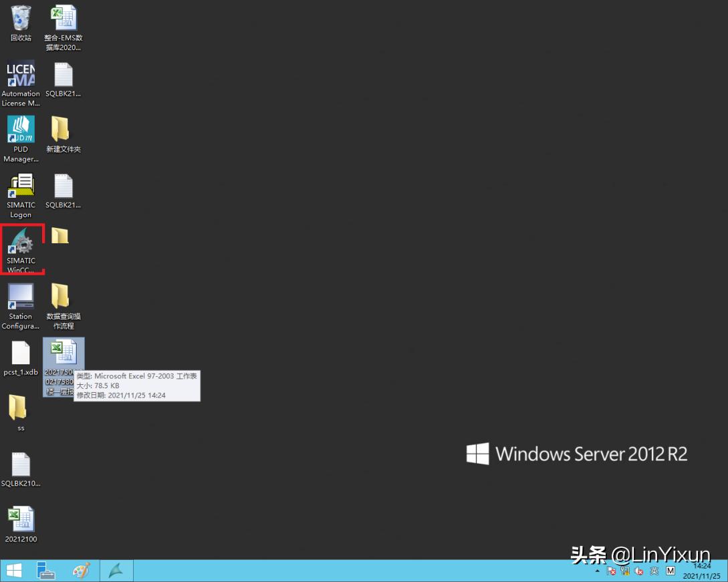Open Server Manager from the taskbar
Screen dimensions: 728x582
point(45,571)
